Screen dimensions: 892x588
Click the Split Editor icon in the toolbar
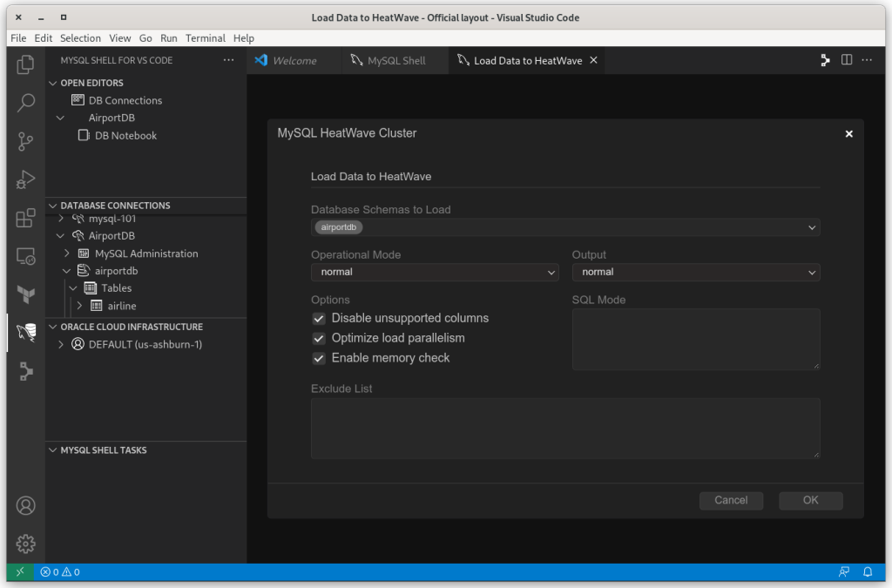pos(846,60)
